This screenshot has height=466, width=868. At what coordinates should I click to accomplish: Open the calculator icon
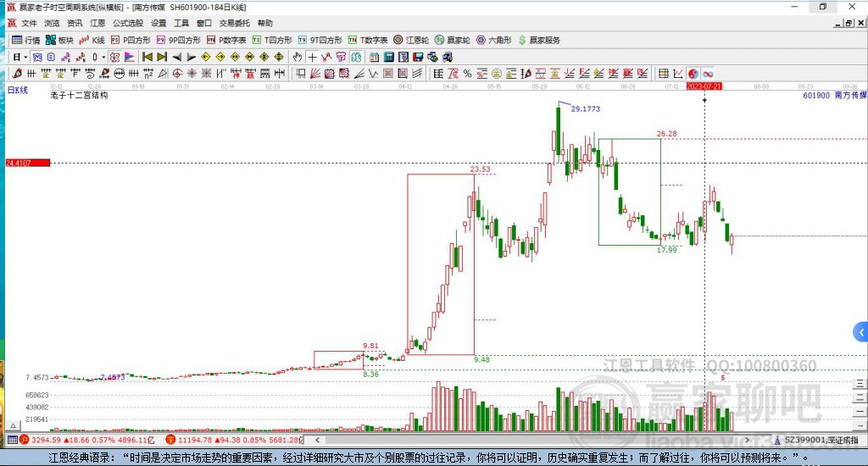388,57
